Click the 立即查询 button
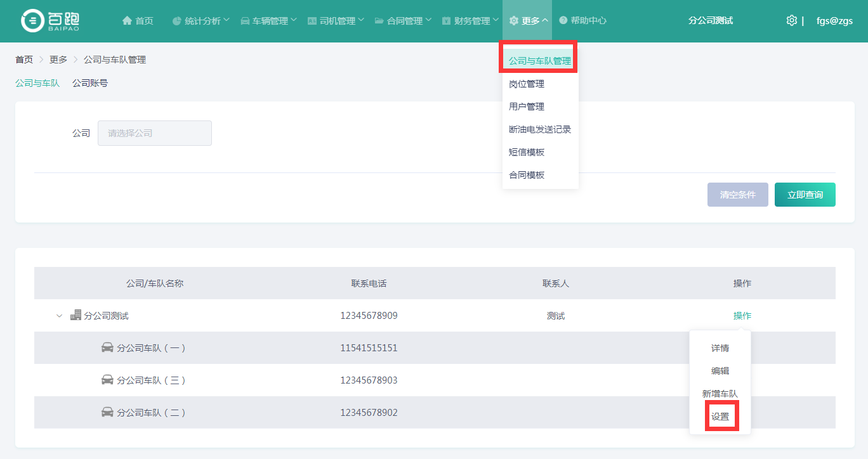This screenshot has width=868, height=459. (x=805, y=195)
